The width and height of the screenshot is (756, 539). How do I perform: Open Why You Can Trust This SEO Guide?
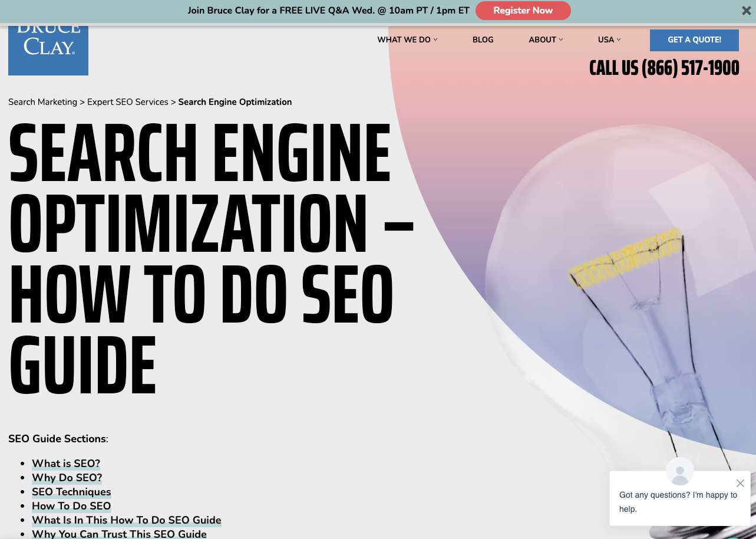pos(119,534)
